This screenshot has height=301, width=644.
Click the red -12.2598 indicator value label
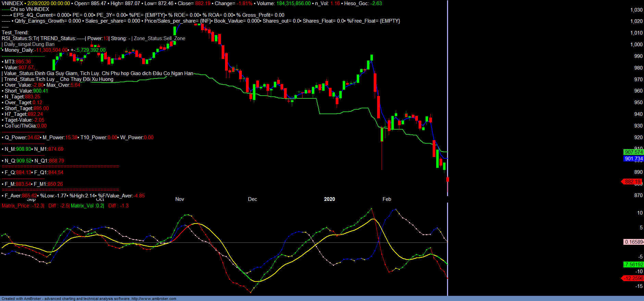[633, 278]
